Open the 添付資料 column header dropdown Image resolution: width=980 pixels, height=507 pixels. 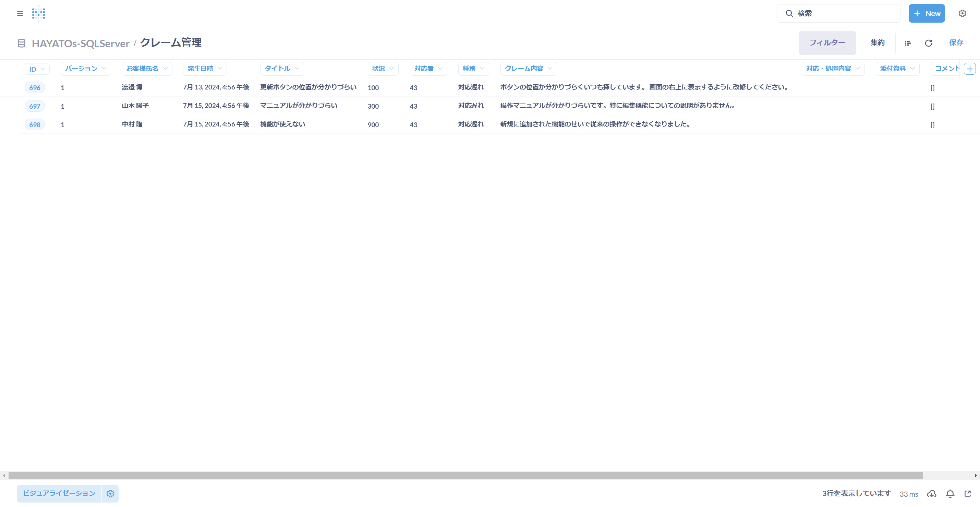(x=897, y=69)
